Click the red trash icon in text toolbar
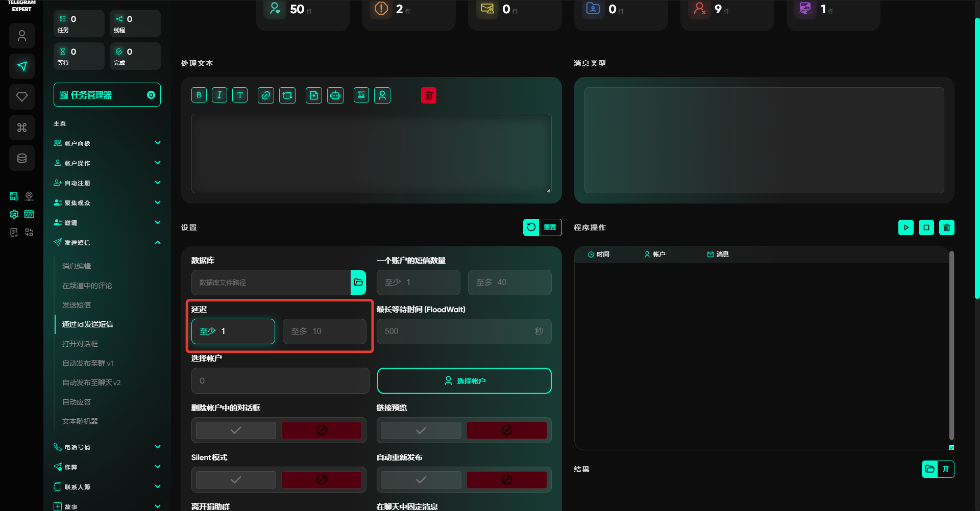 tap(428, 95)
